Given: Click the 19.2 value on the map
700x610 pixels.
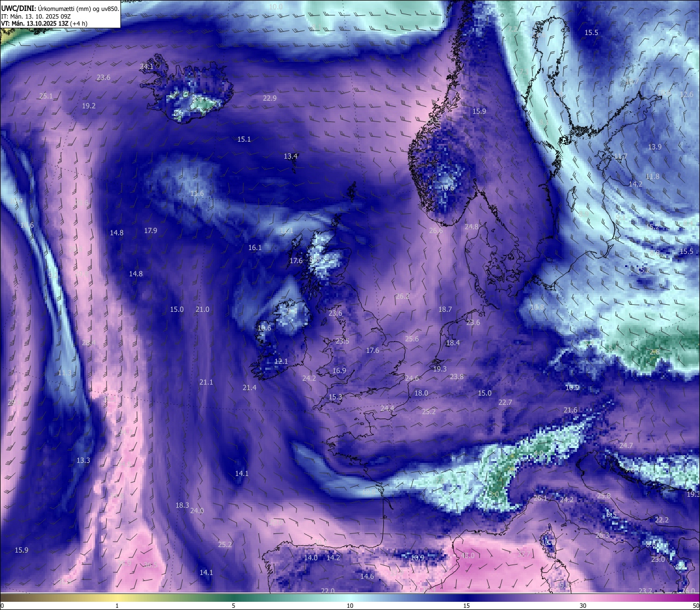Looking at the screenshot, I should pyautogui.click(x=89, y=106).
